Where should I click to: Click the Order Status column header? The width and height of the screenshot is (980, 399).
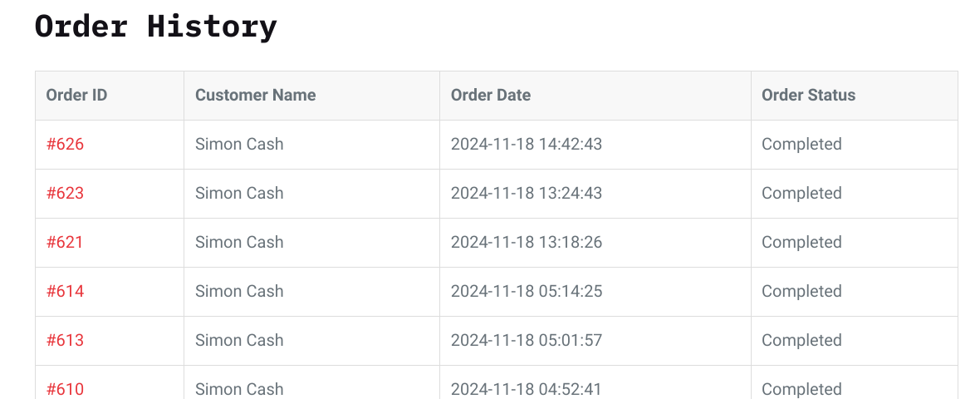[808, 95]
